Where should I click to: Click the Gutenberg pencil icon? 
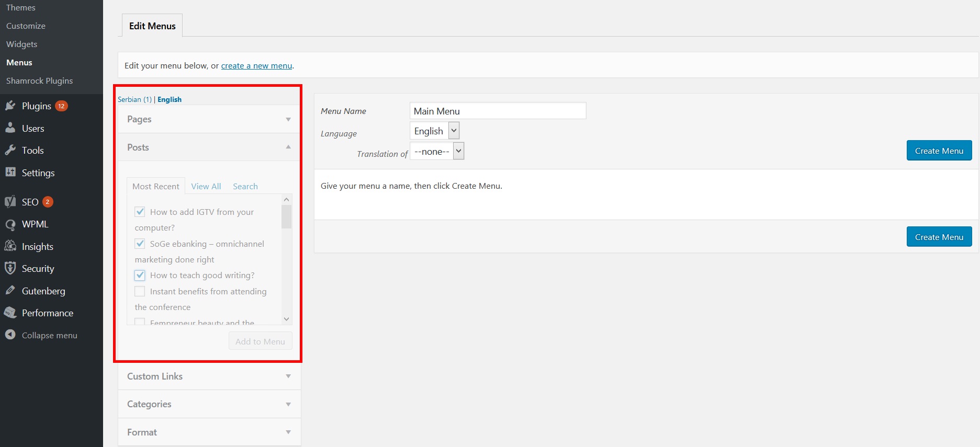10,291
